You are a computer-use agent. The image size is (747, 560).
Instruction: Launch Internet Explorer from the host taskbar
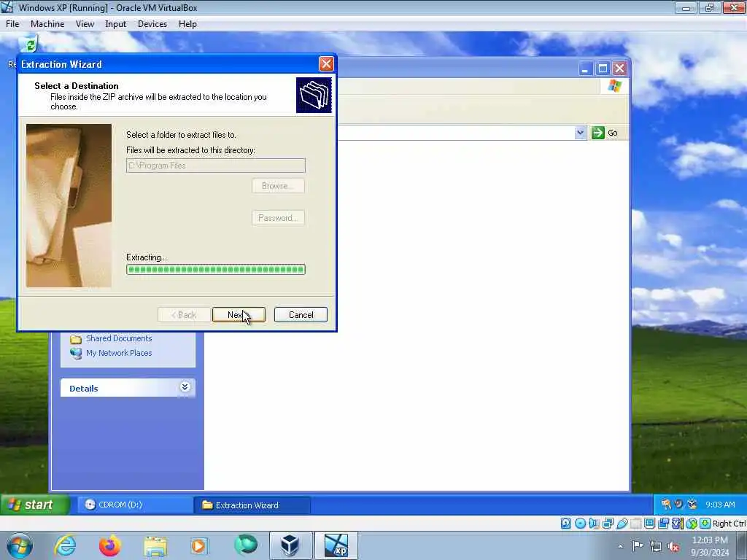tap(65, 545)
